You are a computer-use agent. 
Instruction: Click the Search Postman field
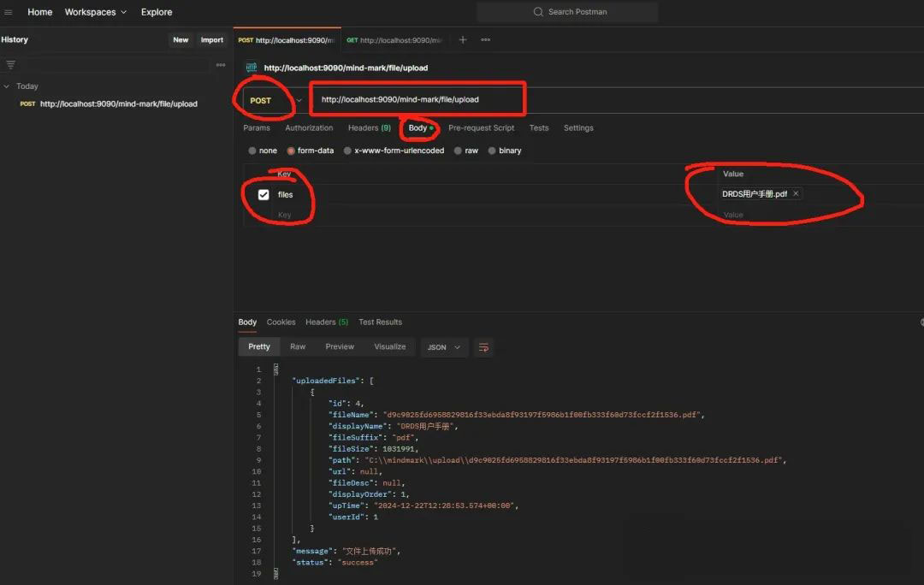[568, 12]
